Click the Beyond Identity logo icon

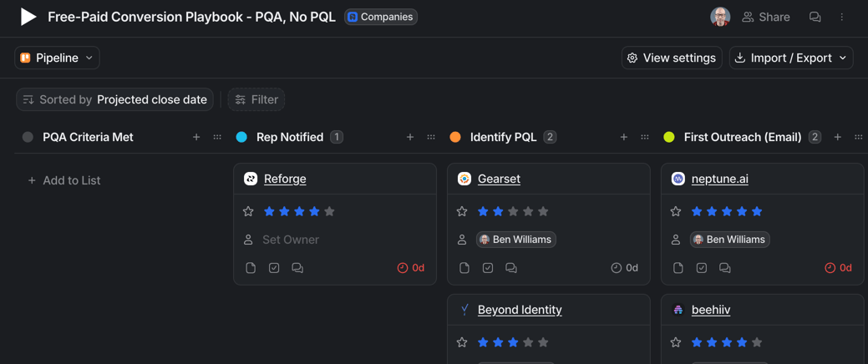[464, 310]
